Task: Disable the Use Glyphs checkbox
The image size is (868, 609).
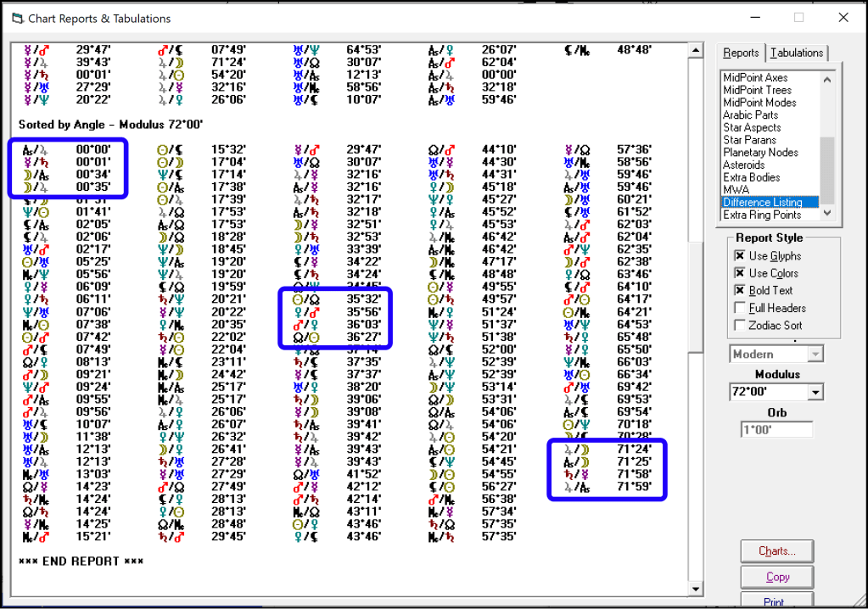Action: (x=740, y=256)
